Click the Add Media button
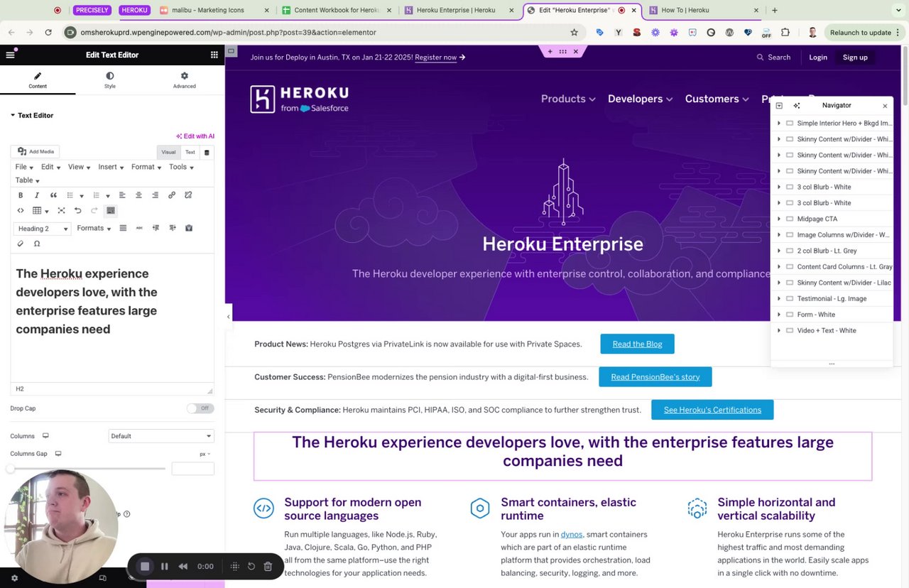 coord(36,151)
